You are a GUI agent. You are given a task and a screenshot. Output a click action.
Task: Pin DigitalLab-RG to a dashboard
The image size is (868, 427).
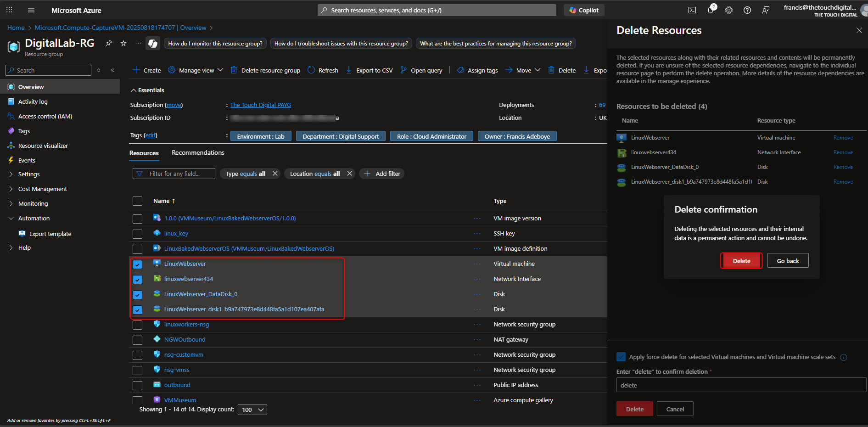(x=109, y=43)
